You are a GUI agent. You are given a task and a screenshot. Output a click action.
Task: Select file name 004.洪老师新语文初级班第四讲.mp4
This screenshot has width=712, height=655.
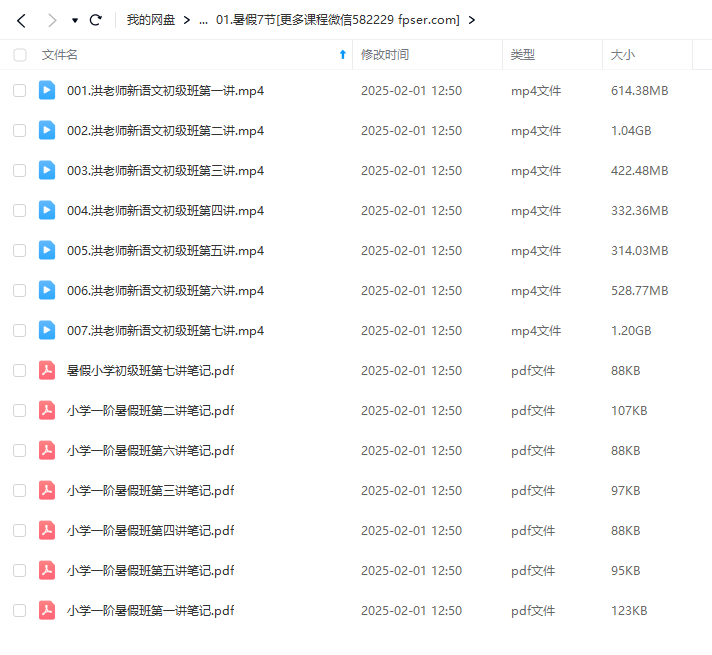pos(165,211)
